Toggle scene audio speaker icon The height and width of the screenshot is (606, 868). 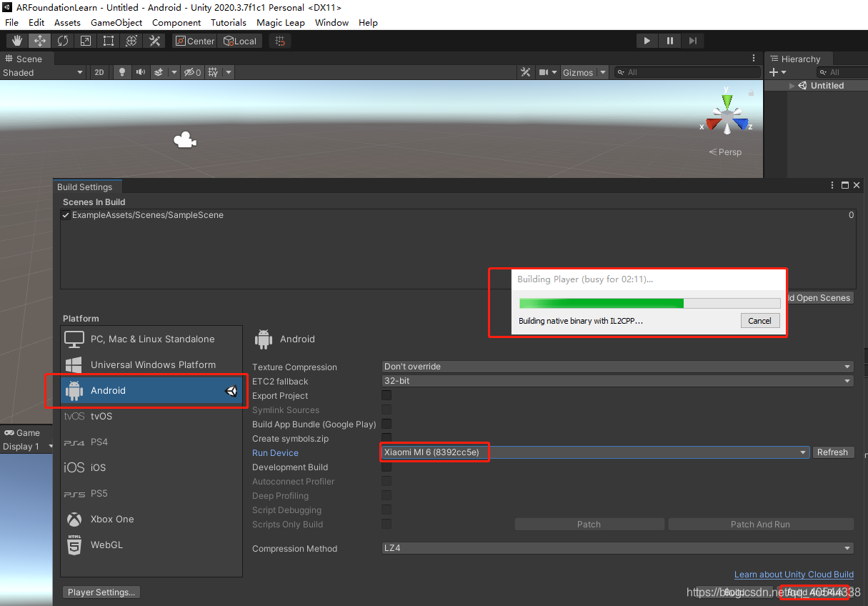[141, 72]
